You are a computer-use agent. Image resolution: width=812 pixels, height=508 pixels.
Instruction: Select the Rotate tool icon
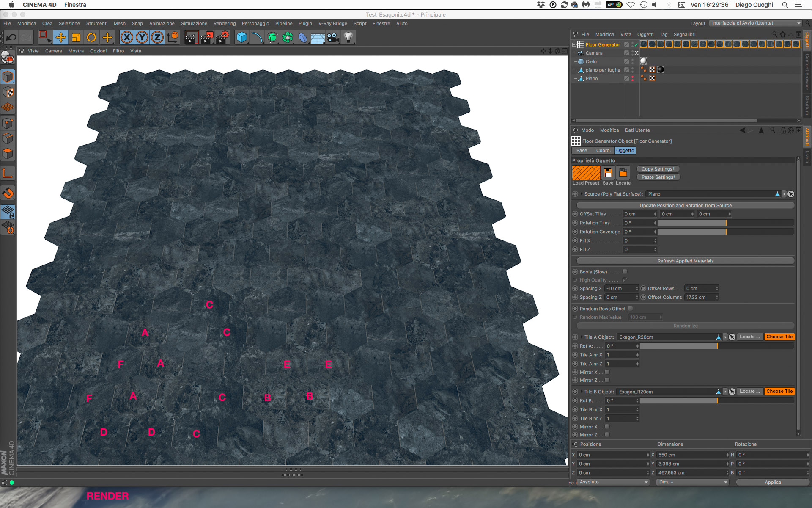coord(91,38)
